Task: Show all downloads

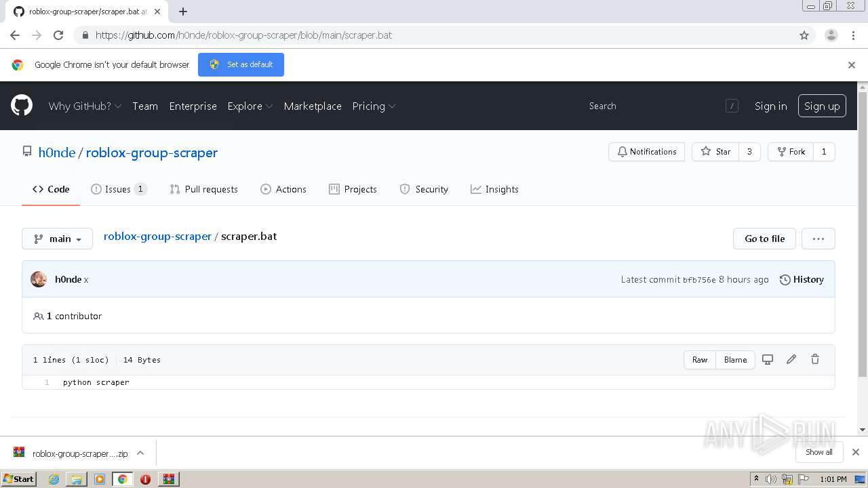Action: point(818,452)
